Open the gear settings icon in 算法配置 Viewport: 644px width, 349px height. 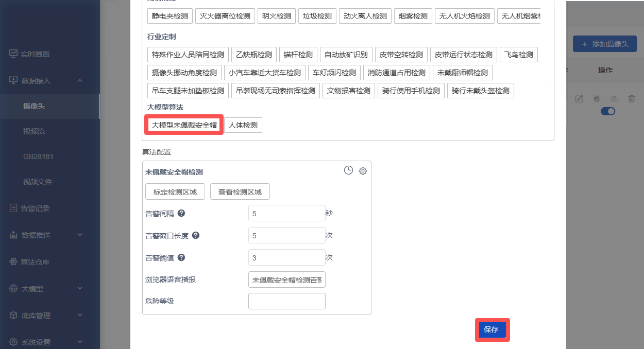(x=363, y=171)
